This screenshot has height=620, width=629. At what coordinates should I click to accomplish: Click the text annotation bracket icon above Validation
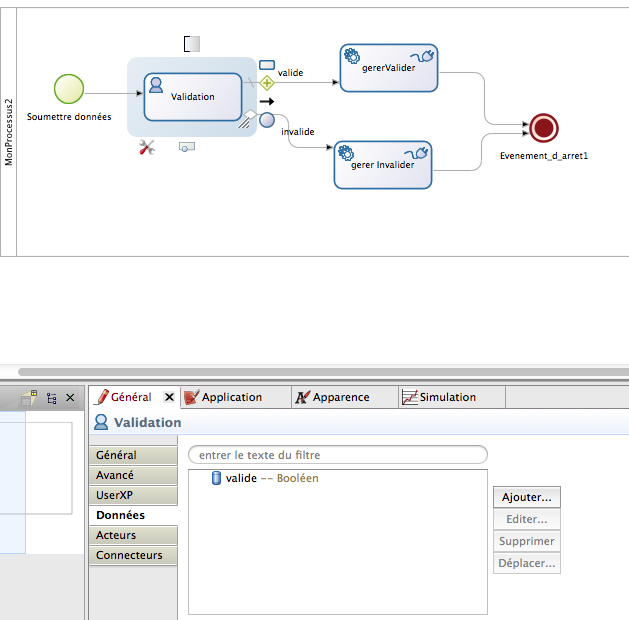(x=192, y=43)
